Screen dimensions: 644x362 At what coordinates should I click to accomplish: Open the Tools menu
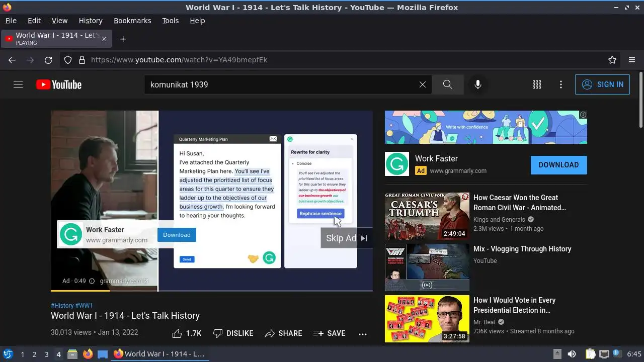pos(170,21)
